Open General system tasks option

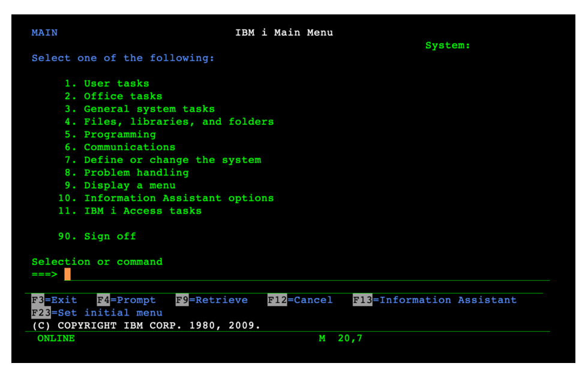pyautogui.click(x=149, y=109)
